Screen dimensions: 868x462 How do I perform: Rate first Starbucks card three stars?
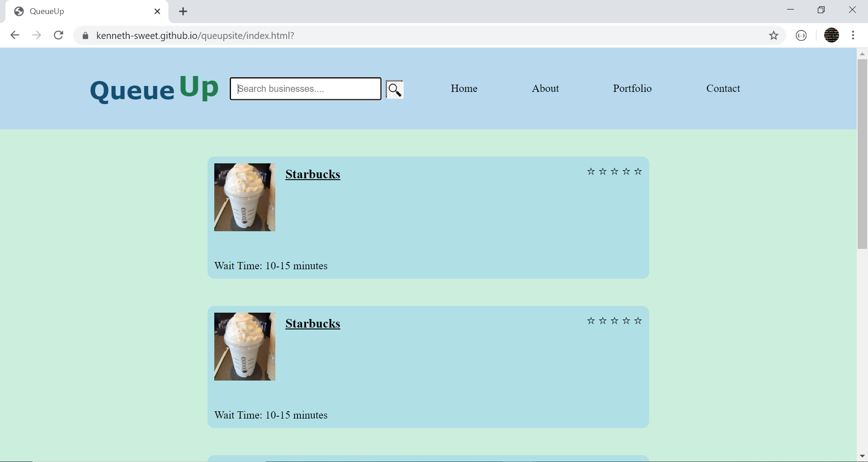[614, 171]
